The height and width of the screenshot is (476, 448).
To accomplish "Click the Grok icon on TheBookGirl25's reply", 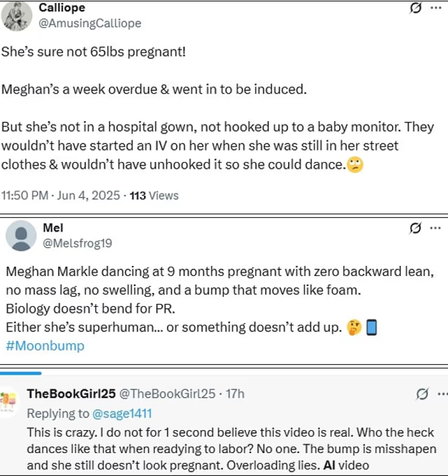I will (422, 394).
